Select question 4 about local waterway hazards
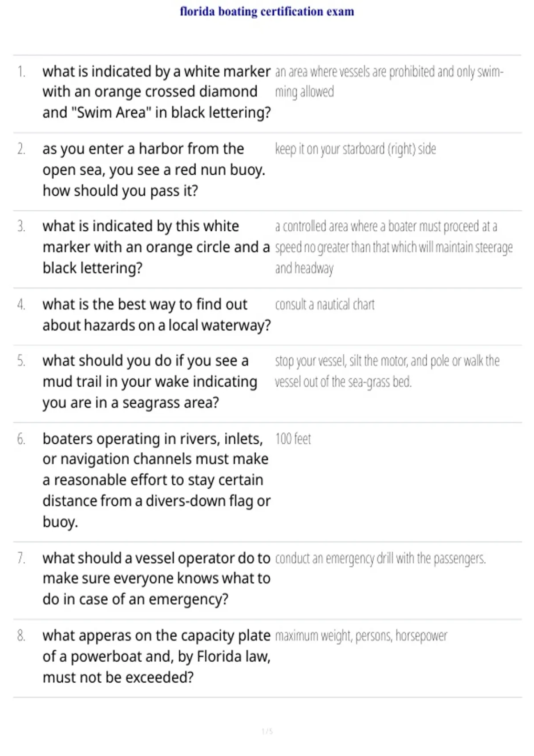This screenshot has height=756, width=534. 157,315
